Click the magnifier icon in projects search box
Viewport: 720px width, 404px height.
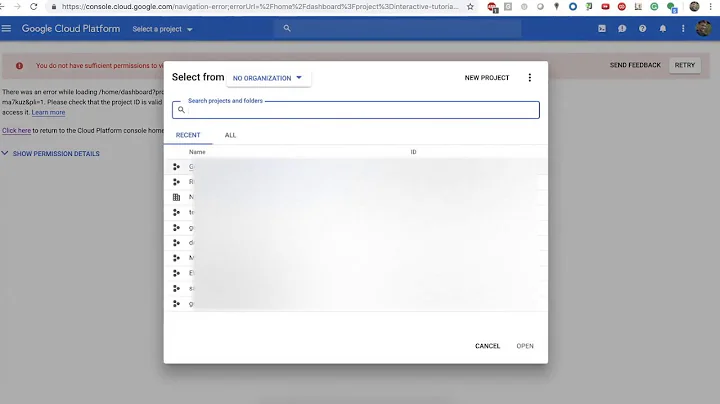click(x=181, y=110)
